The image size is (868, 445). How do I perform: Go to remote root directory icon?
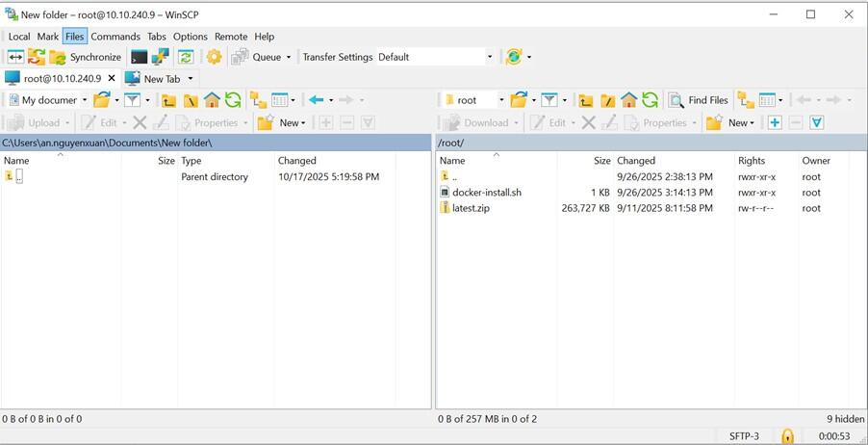click(x=607, y=100)
